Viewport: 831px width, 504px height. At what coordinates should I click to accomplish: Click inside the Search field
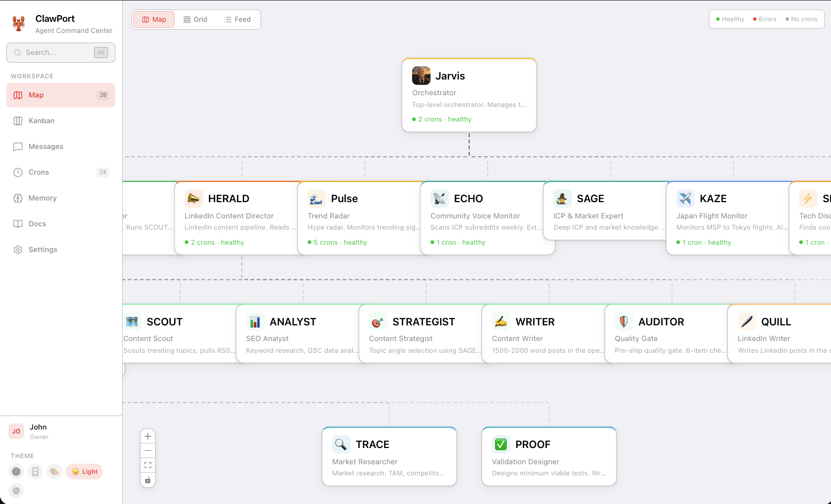(56, 52)
